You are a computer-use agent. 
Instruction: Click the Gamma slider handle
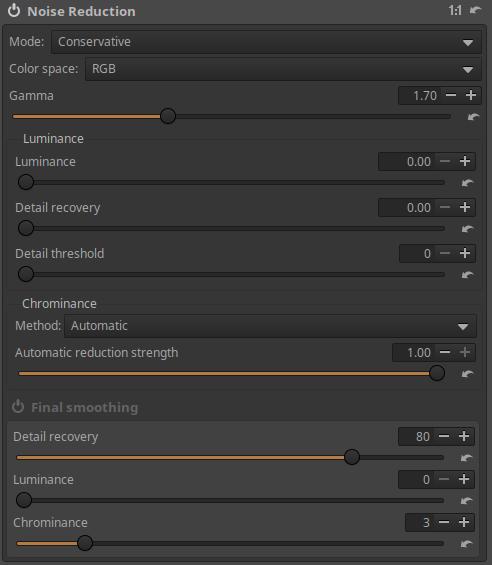click(168, 116)
